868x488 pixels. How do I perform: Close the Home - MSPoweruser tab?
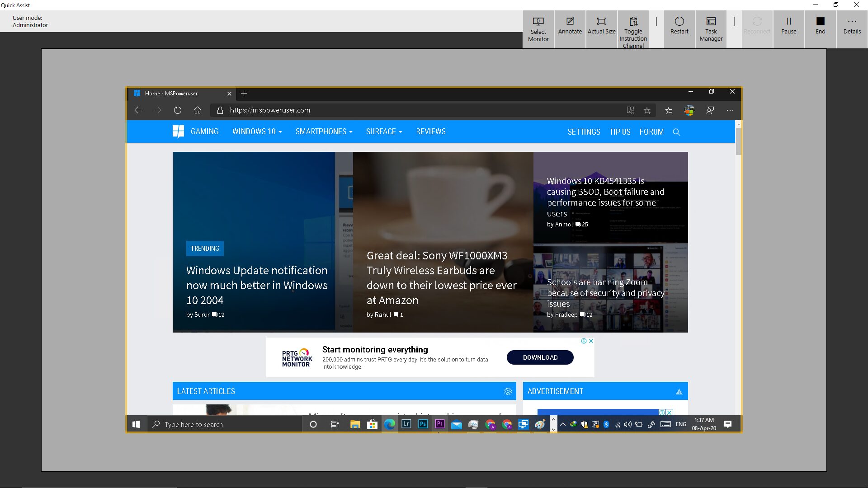[x=229, y=94]
